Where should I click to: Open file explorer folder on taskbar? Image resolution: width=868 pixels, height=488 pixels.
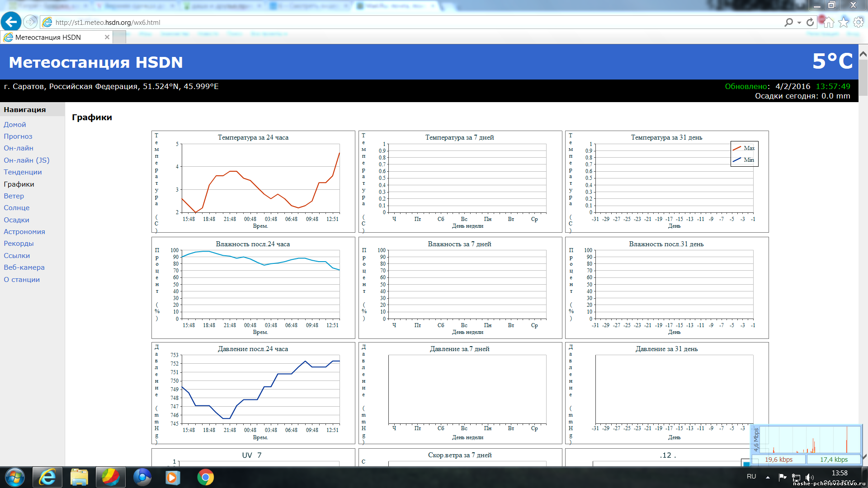(79, 477)
